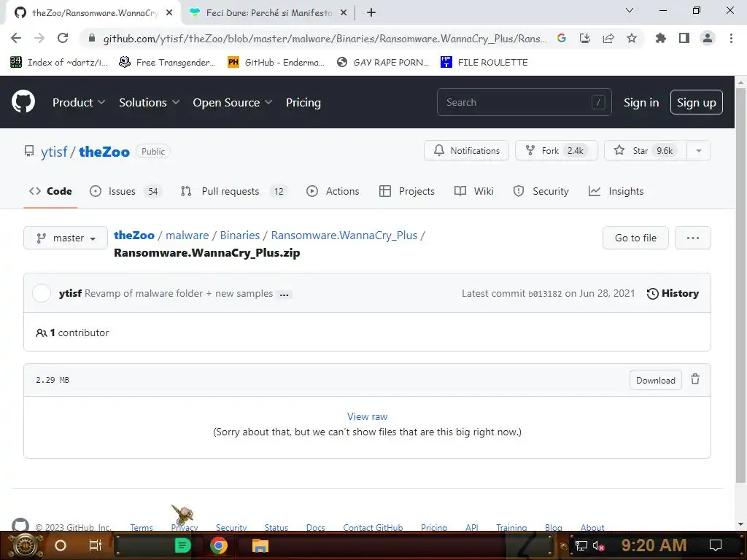Open the tab search chevron
Viewport: 747px width, 560px height.
click(x=630, y=10)
